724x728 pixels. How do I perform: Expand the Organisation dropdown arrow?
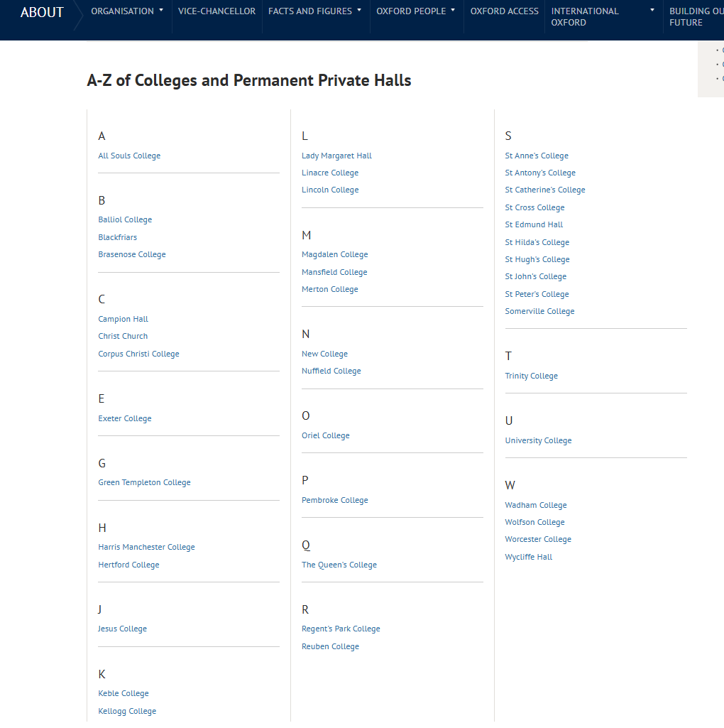pyautogui.click(x=161, y=11)
